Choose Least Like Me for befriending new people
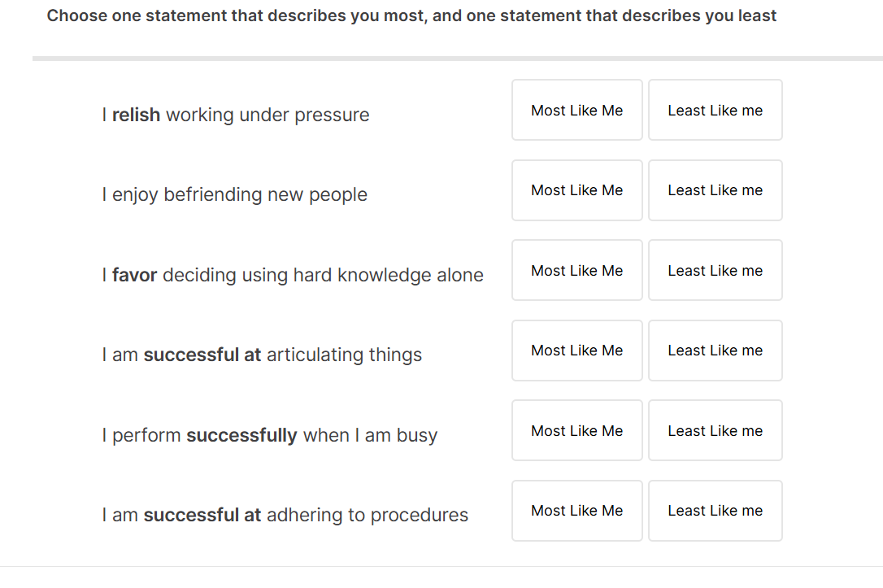Screen dimensions: 883x588 click(x=715, y=190)
